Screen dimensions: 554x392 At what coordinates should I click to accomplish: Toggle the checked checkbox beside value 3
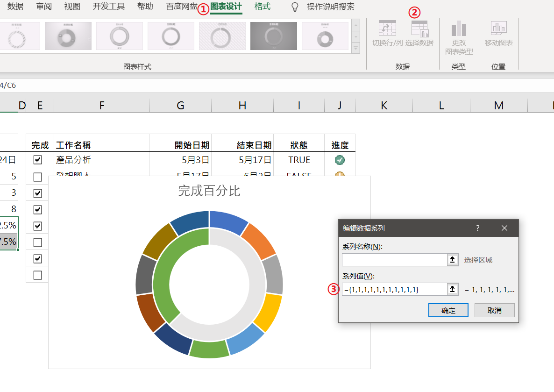point(37,193)
